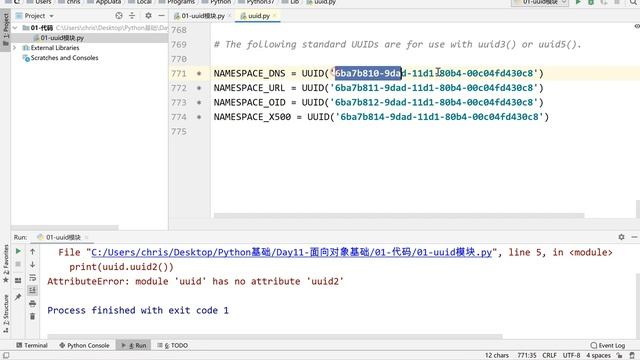Click NAMESPACE_URL variable name in editor
The image size is (640, 360).
249,88
